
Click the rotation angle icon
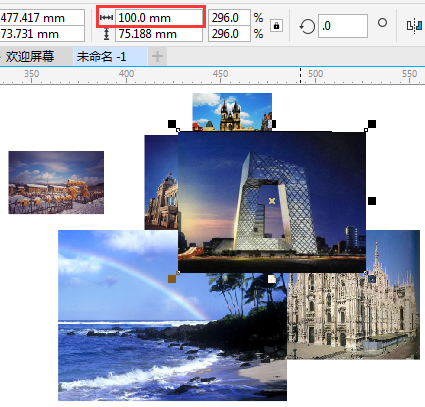tap(307, 26)
